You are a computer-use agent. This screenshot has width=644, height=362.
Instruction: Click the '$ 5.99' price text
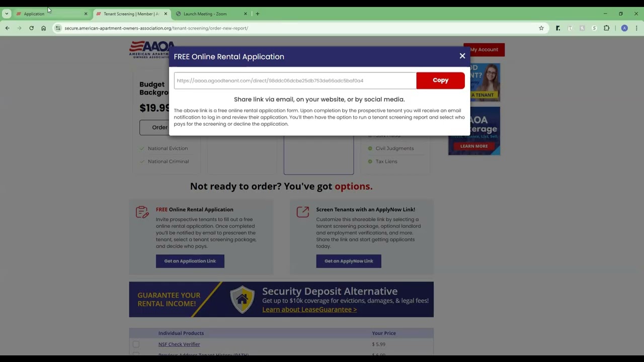click(x=378, y=344)
